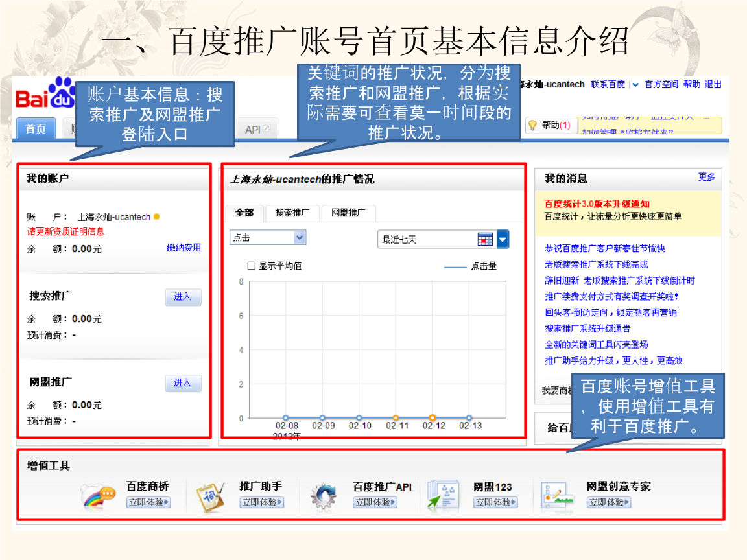The width and height of the screenshot is (747, 560).
Task: Open 更多 in 我的消息 panel
Action: click(x=708, y=177)
